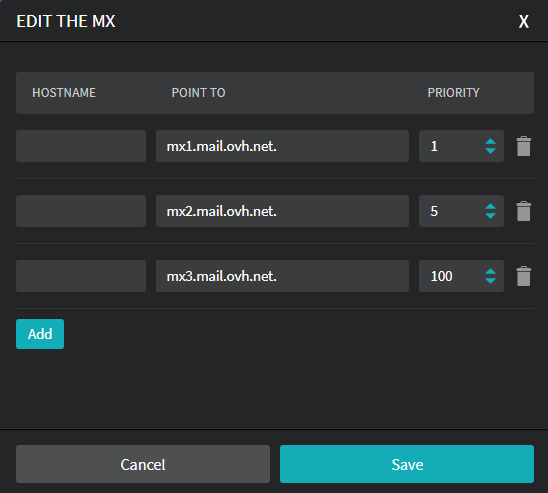Edit the mx2.mail.ovh.net. point-to field

point(282,211)
